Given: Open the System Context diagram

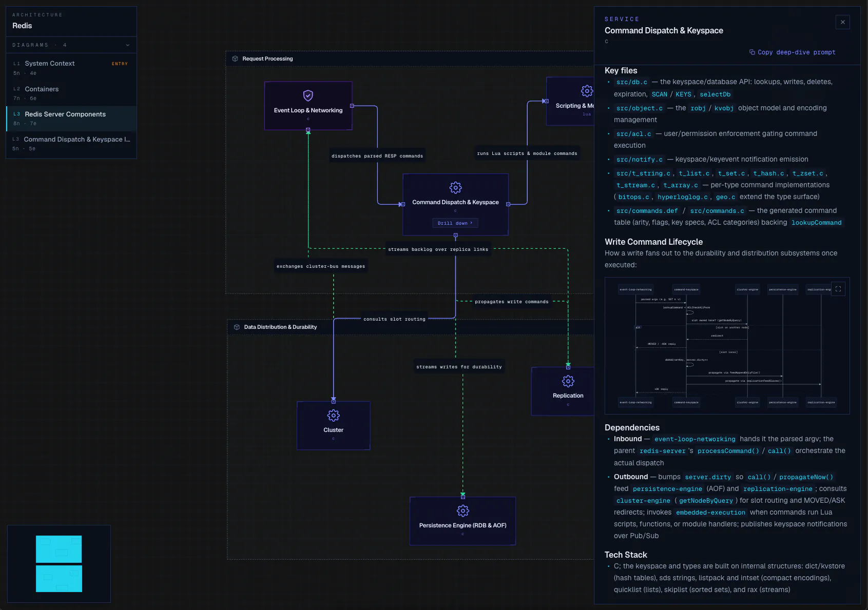Looking at the screenshot, I should point(71,68).
